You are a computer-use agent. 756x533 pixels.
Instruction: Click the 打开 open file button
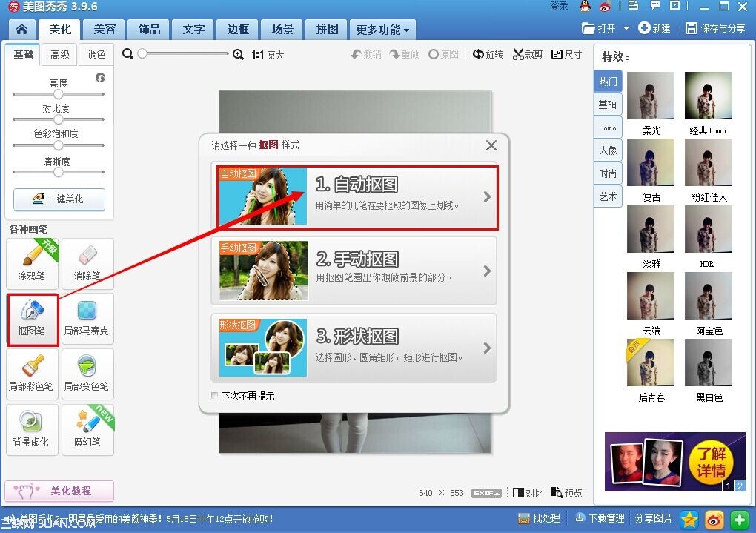tap(600, 28)
